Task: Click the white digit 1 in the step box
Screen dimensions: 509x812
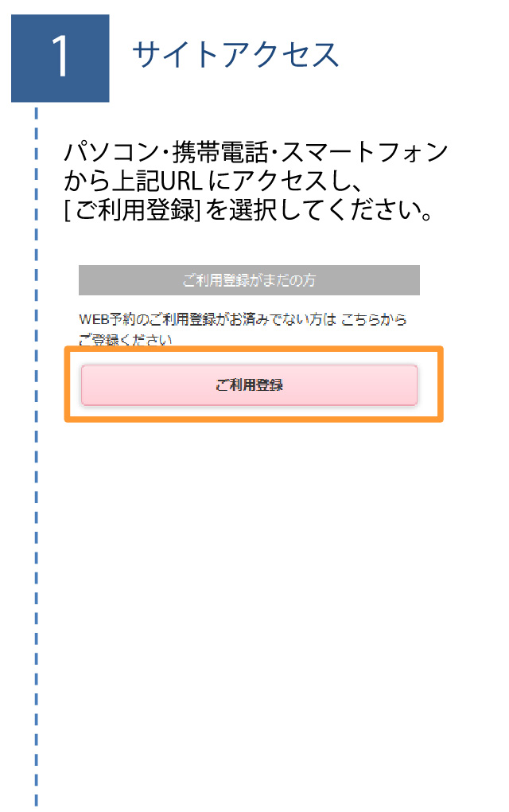Action: (x=60, y=57)
